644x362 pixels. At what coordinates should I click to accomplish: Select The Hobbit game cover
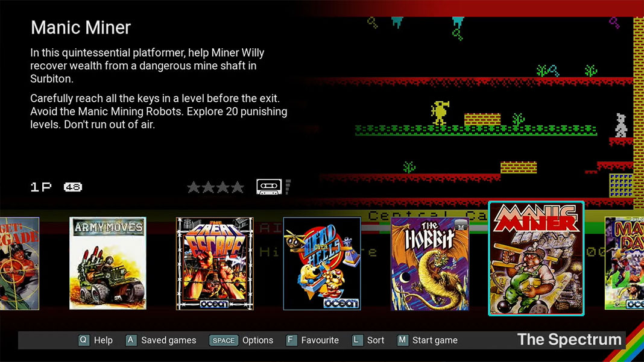[x=429, y=263]
